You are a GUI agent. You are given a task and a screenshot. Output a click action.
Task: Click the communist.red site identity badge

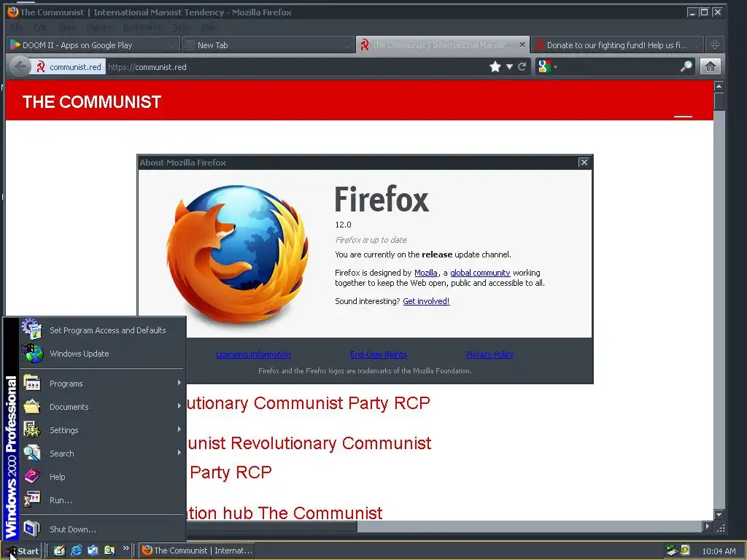click(x=69, y=66)
